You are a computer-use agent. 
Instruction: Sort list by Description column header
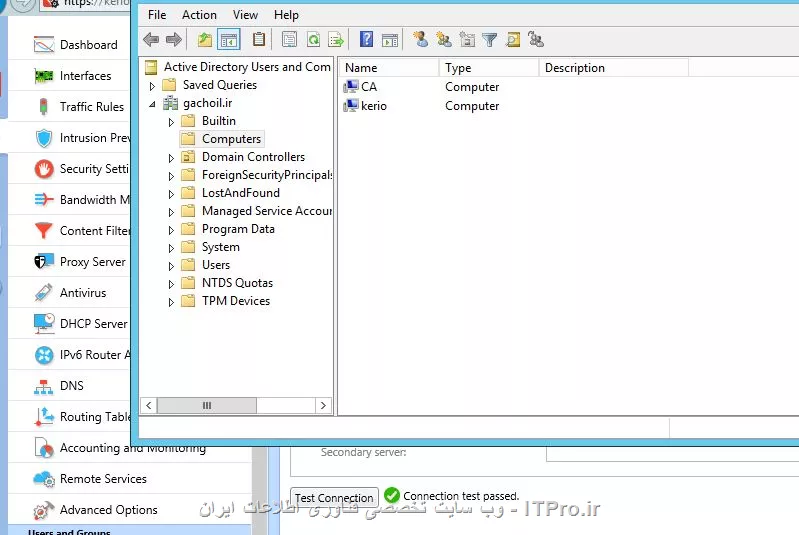click(614, 68)
